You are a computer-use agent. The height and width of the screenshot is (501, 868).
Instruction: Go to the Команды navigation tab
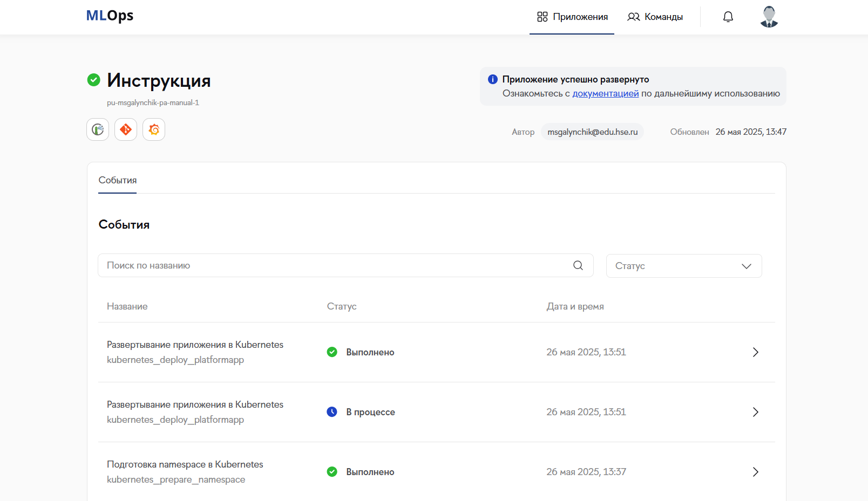(x=655, y=17)
